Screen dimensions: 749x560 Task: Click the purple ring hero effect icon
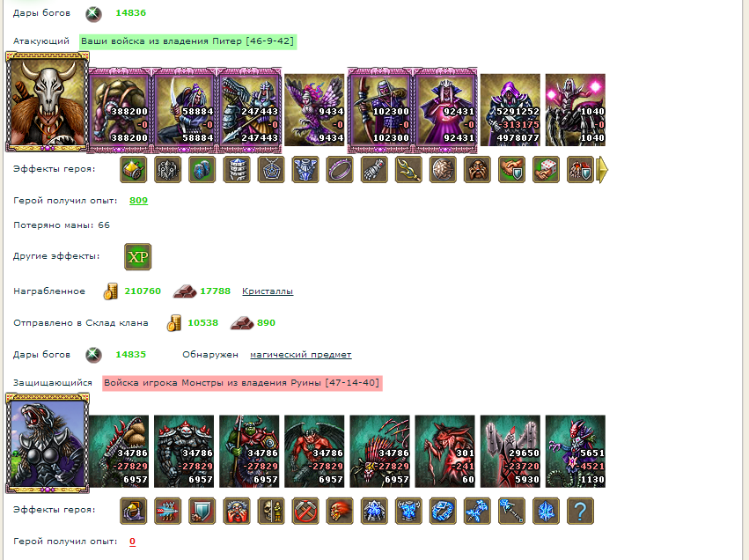point(340,169)
